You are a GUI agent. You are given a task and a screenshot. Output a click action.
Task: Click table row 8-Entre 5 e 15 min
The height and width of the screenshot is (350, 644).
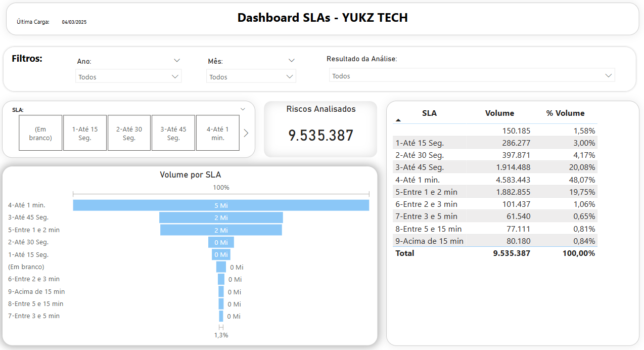tap(495, 229)
